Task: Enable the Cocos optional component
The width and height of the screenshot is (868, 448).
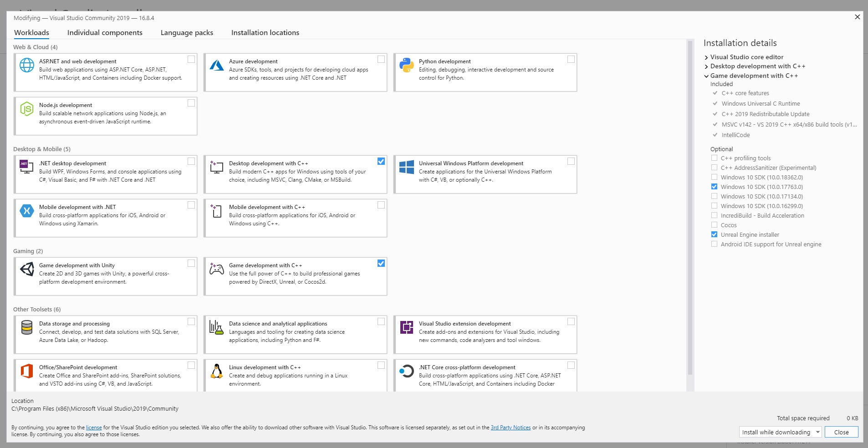Action: point(714,225)
